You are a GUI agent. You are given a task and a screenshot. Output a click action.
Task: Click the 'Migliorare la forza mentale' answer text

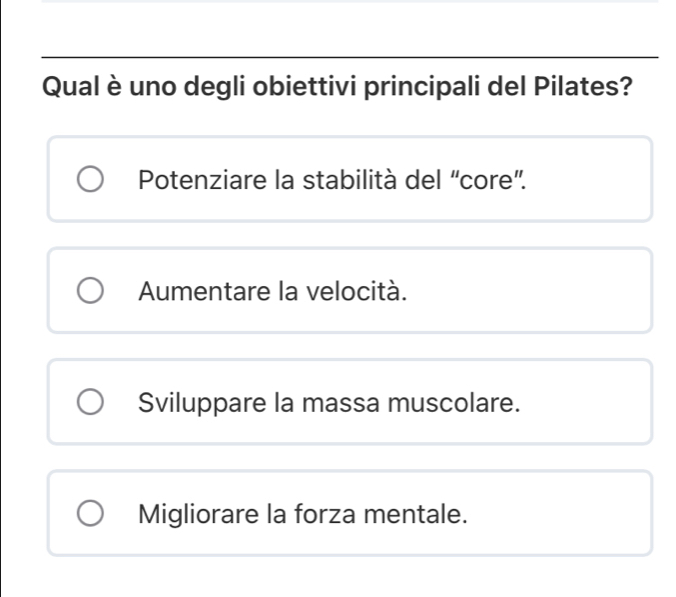304,515
